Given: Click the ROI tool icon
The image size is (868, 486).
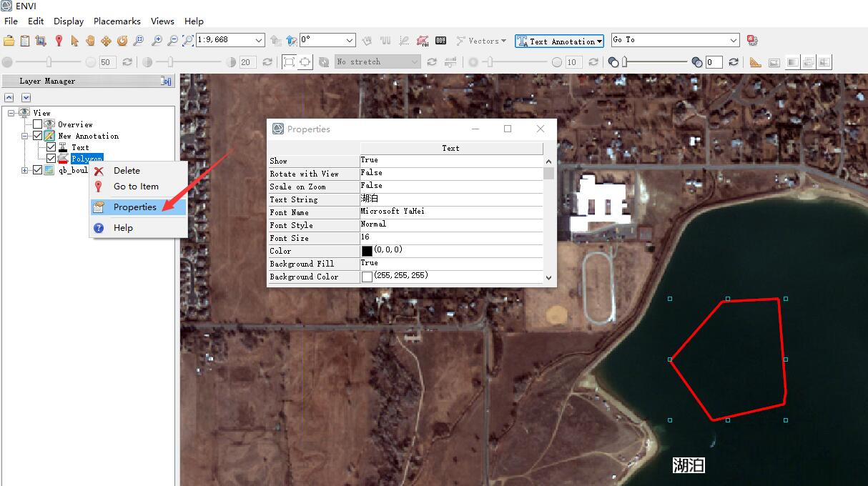Looking at the screenshot, I should pos(423,41).
